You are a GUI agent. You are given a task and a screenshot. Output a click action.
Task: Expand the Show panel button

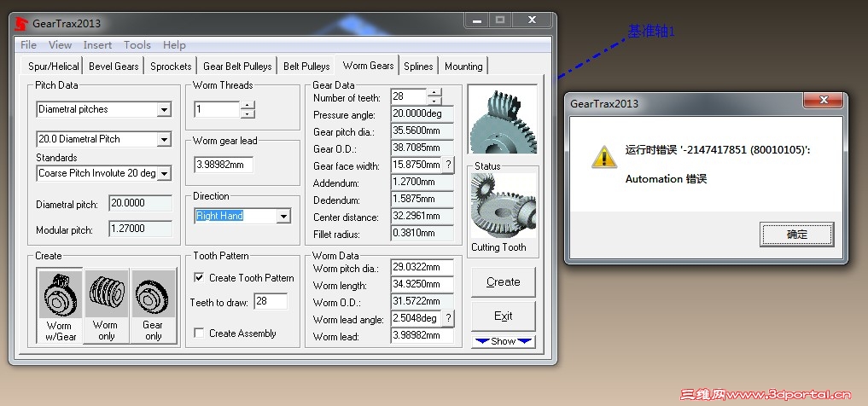pyautogui.click(x=504, y=341)
